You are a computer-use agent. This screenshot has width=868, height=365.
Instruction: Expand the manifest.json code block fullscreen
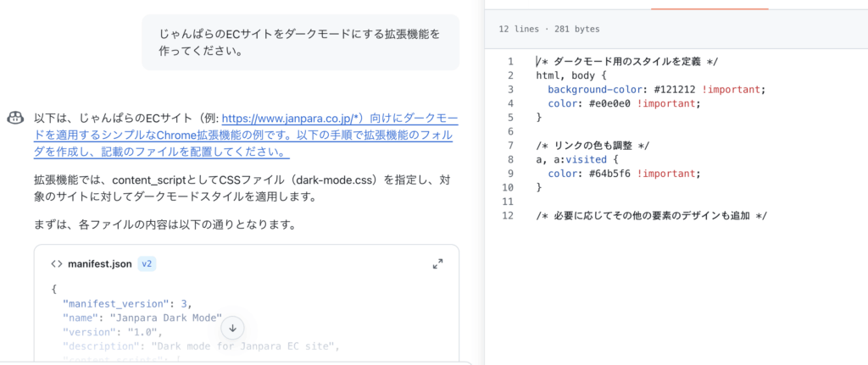coord(437,263)
